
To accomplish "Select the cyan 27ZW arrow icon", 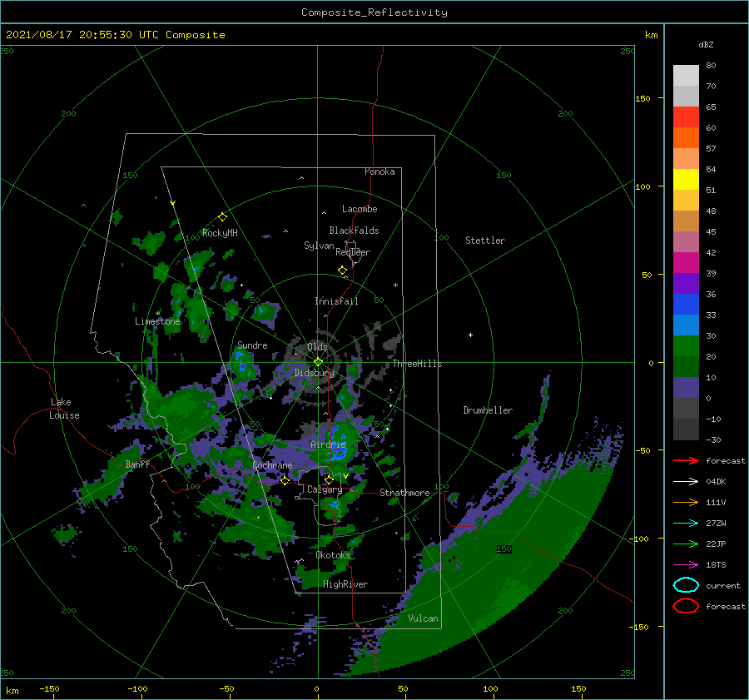I will pyautogui.click(x=686, y=524).
